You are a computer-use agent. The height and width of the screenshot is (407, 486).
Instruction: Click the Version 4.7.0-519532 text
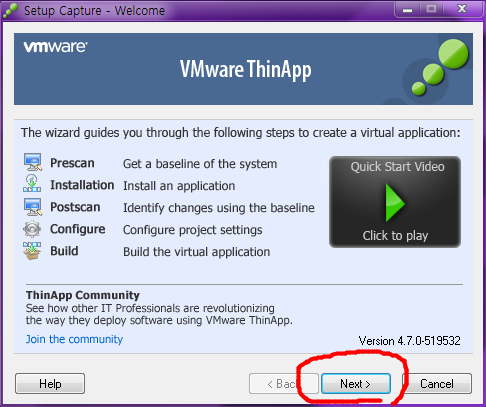[410, 341]
